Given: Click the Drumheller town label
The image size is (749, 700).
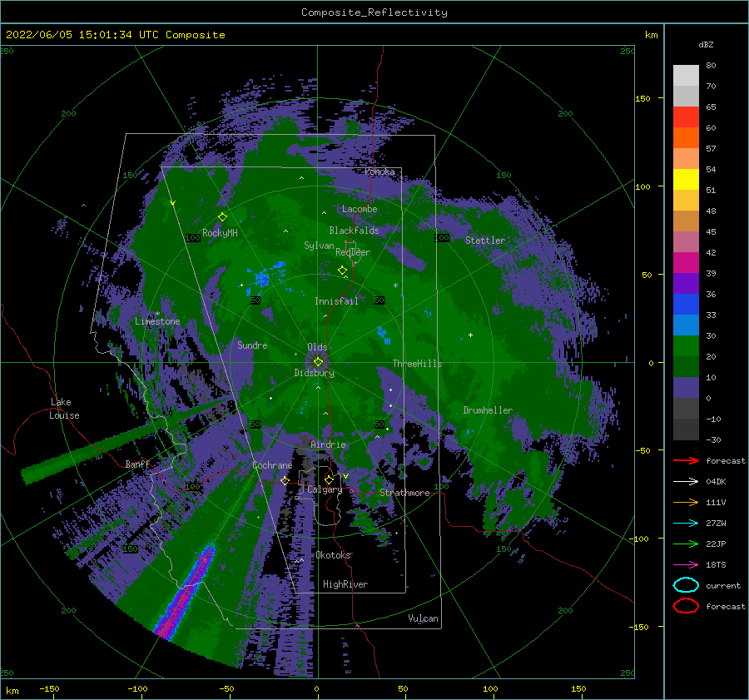Looking at the screenshot, I should pos(488,410).
